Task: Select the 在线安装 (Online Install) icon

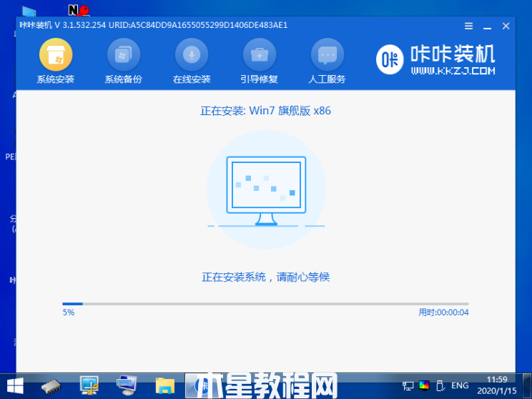Action: [x=192, y=54]
